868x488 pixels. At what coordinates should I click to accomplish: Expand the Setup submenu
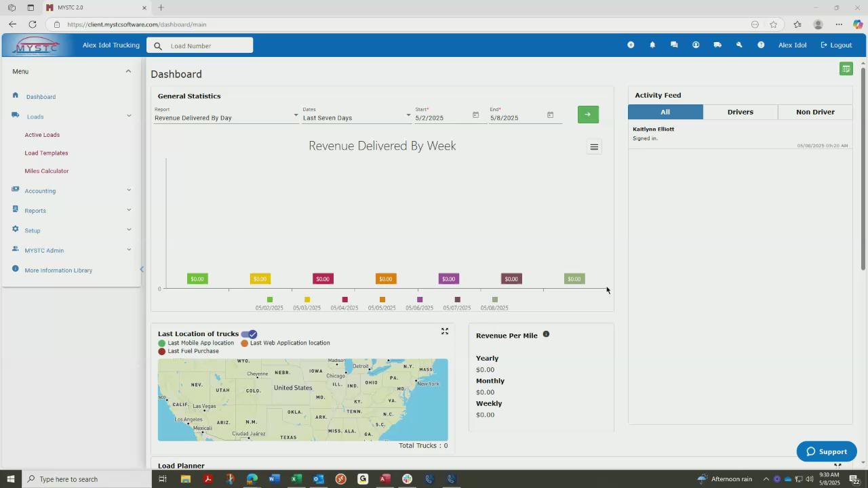pyautogui.click(x=129, y=229)
